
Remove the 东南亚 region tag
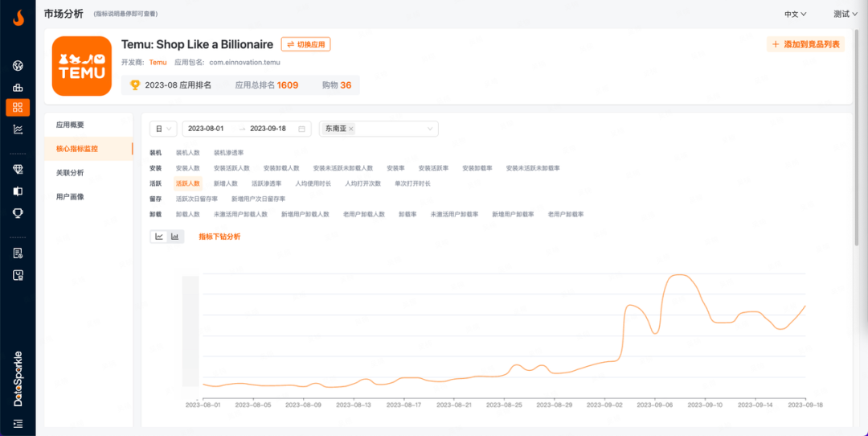(x=351, y=129)
